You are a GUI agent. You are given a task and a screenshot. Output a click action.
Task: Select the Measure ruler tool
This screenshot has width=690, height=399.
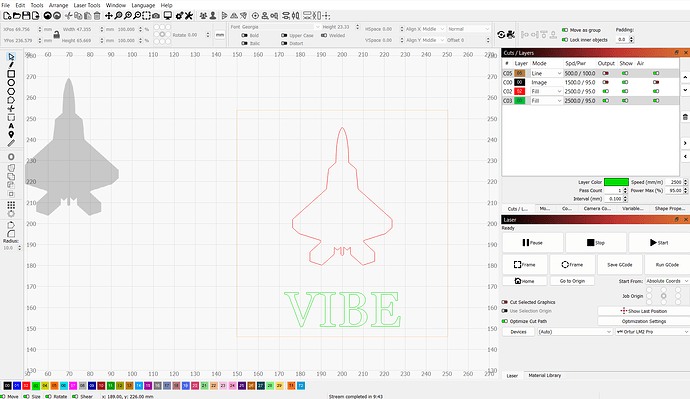pos(11,143)
